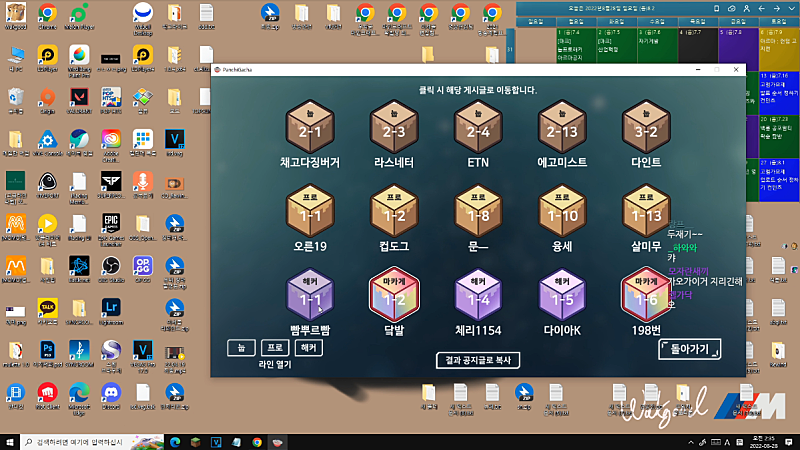Image resolution: width=800 pixels, height=450 pixels.
Task: Open the OP.GG desktop shortcut
Action: point(142,269)
